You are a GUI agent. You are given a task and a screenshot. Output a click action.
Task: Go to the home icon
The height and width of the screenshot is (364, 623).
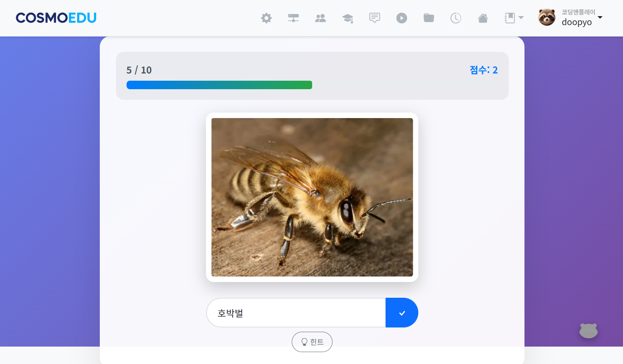click(483, 18)
